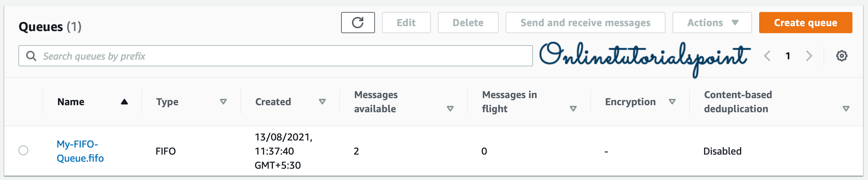The height and width of the screenshot is (180, 868).
Task: Go to next page chevron
Action: click(x=809, y=56)
